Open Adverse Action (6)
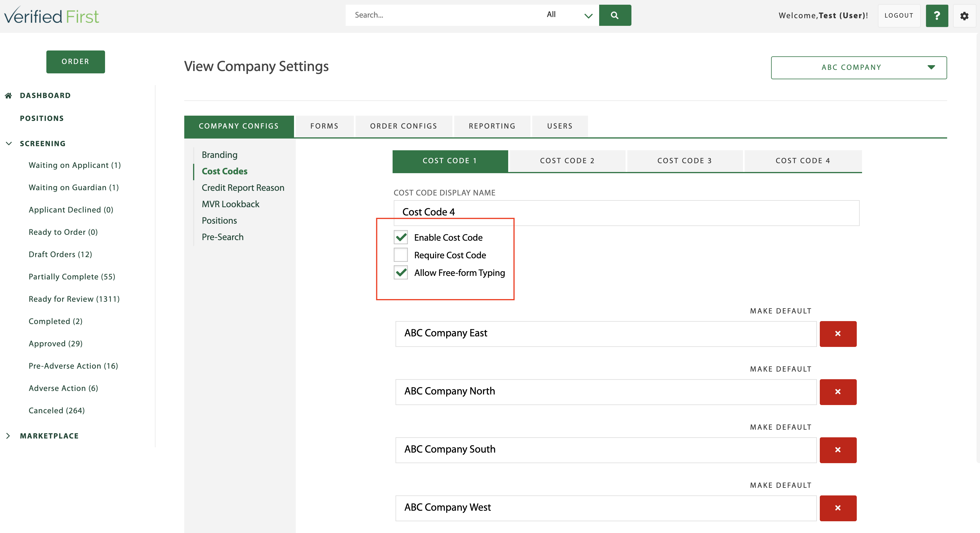980x533 pixels. point(63,388)
